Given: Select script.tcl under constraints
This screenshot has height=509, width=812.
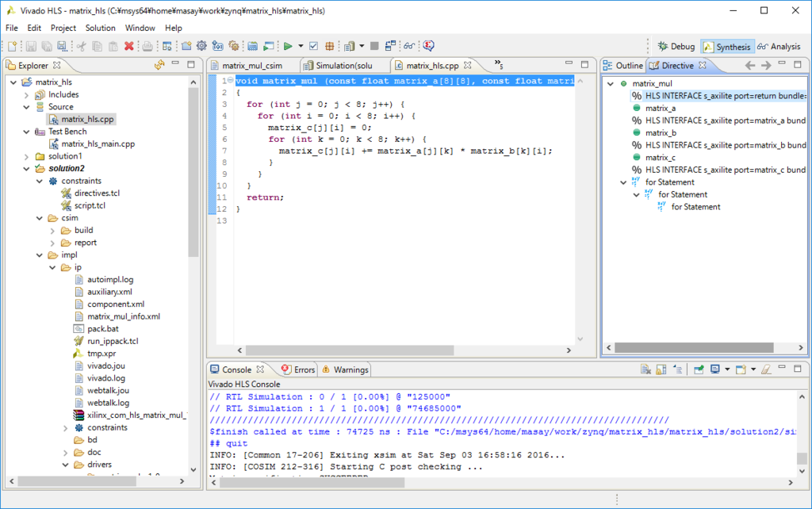Looking at the screenshot, I should pos(90,205).
